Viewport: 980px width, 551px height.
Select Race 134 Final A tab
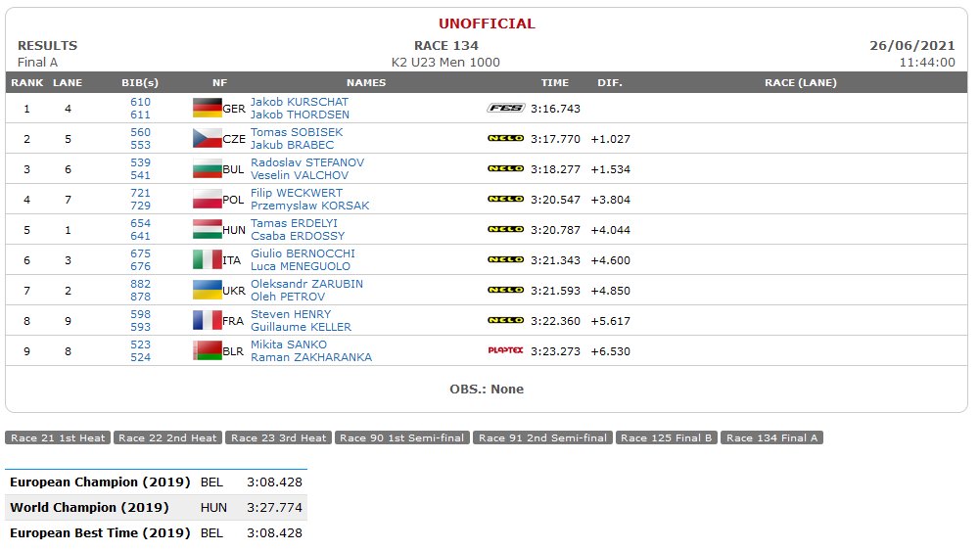[x=771, y=437]
